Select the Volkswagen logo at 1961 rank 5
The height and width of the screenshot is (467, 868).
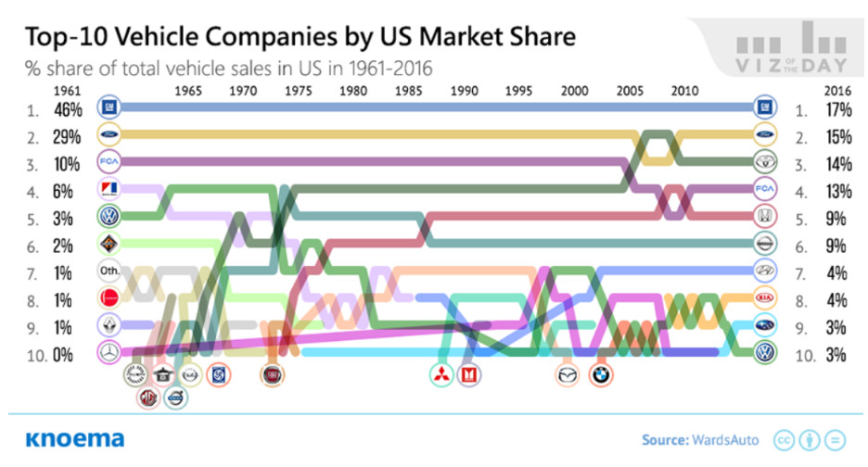pos(109,216)
